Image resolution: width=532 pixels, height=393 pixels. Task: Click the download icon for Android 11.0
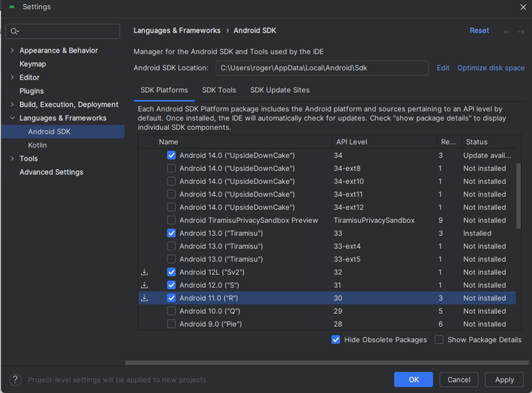[144, 297]
